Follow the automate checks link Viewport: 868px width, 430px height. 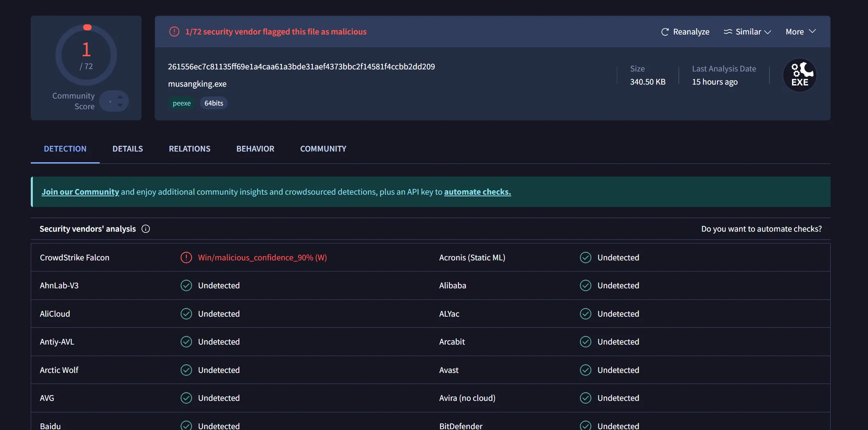[477, 192]
